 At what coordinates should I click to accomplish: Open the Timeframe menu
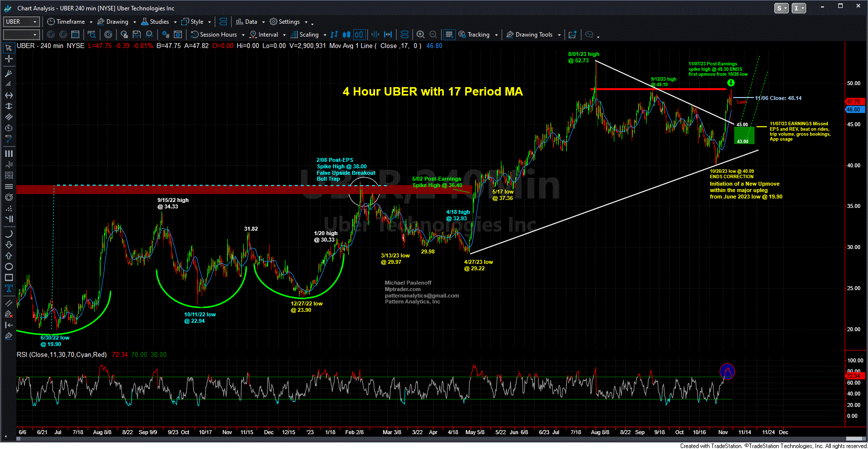pos(66,22)
